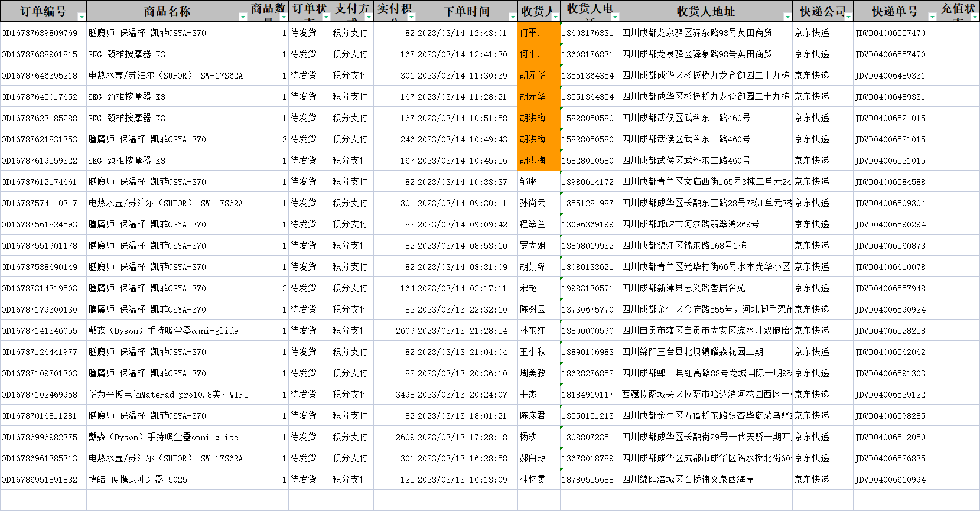Select 京东快递 cell in row OD16787016811281
Viewport: 980px width, 511px height.
pyautogui.click(x=823, y=416)
